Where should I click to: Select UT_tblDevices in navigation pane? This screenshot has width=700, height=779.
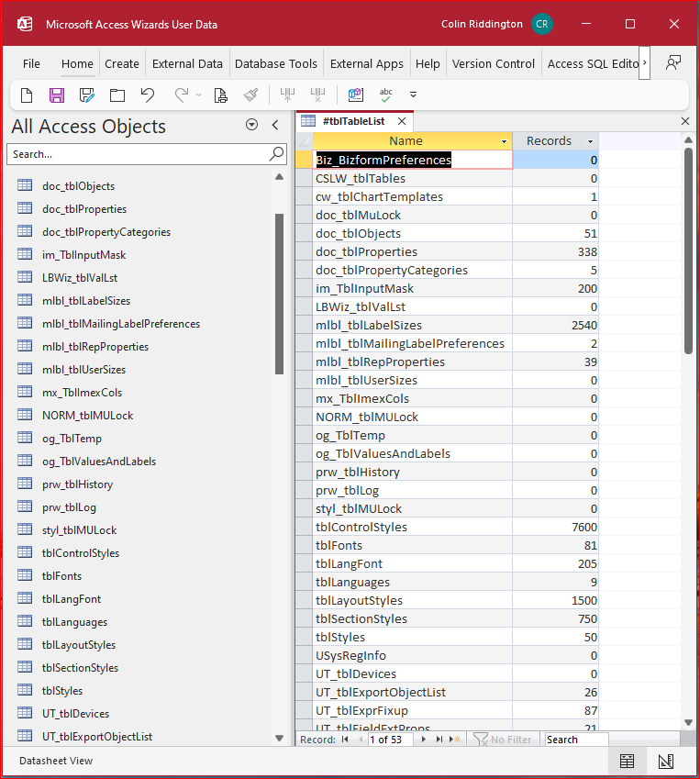point(75,714)
